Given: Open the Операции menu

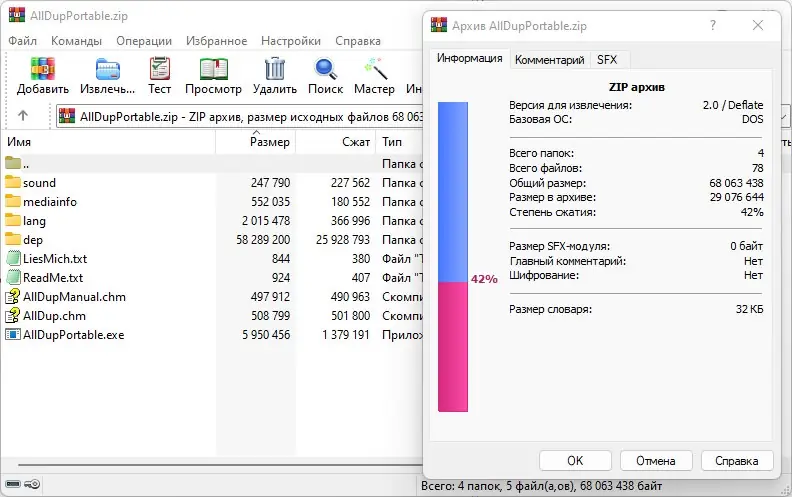Looking at the screenshot, I should pyautogui.click(x=144, y=41).
